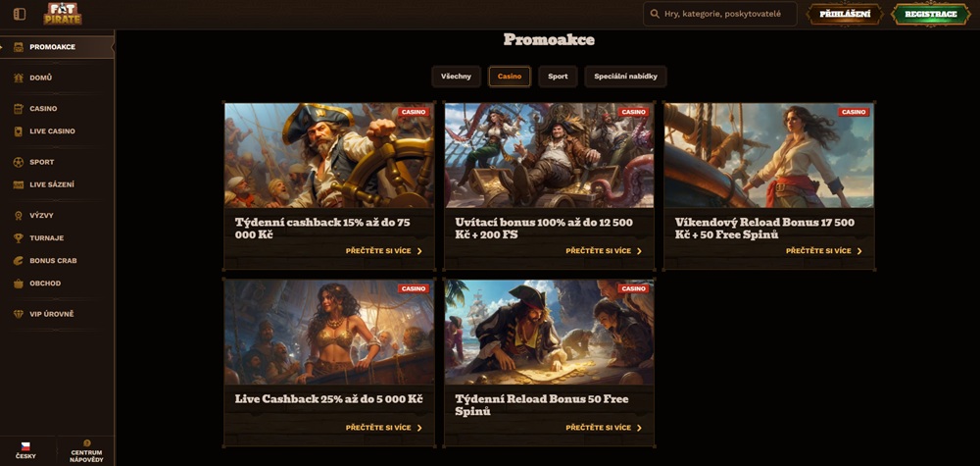The width and height of the screenshot is (980, 466).
Task: Select the Všechny filter tab
Action: [x=456, y=77]
